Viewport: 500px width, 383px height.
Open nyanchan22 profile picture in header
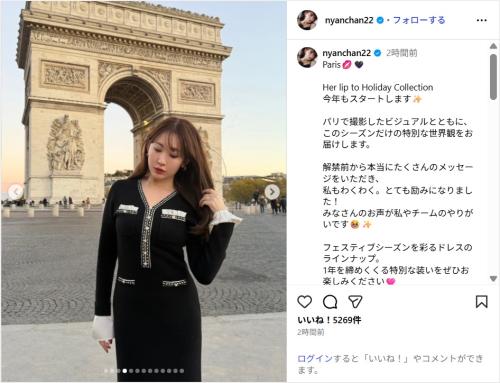coord(307,20)
